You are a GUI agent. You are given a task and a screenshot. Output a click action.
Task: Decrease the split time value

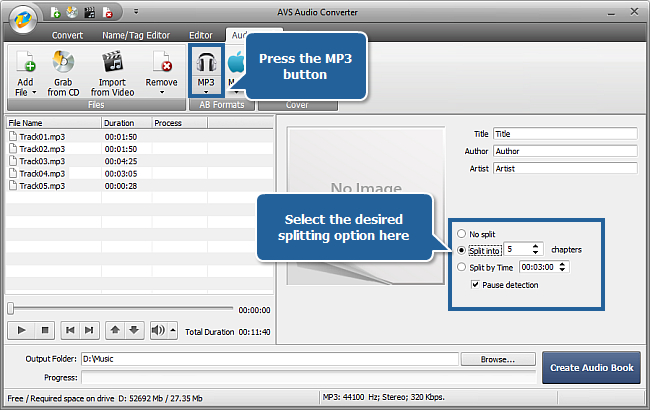click(x=562, y=269)
